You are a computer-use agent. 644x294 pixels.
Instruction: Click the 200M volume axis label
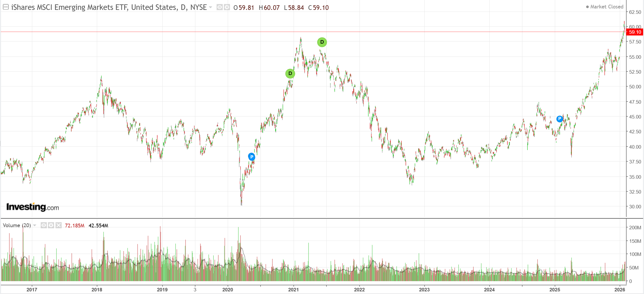(x=635, y=228)
